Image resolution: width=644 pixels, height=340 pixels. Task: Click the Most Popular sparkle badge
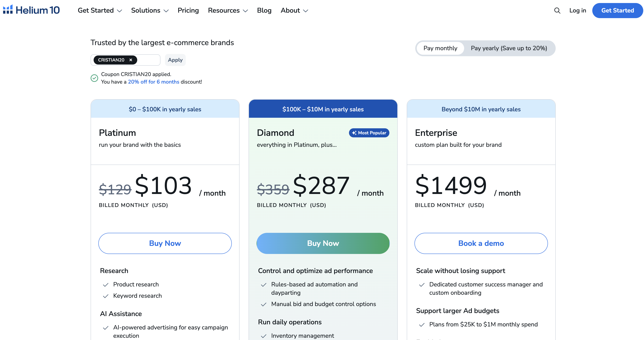point(369,133)
